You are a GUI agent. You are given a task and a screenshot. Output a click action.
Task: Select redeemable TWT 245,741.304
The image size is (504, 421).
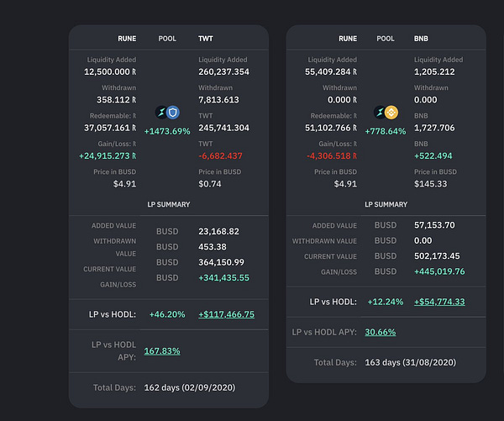(223, 128)
